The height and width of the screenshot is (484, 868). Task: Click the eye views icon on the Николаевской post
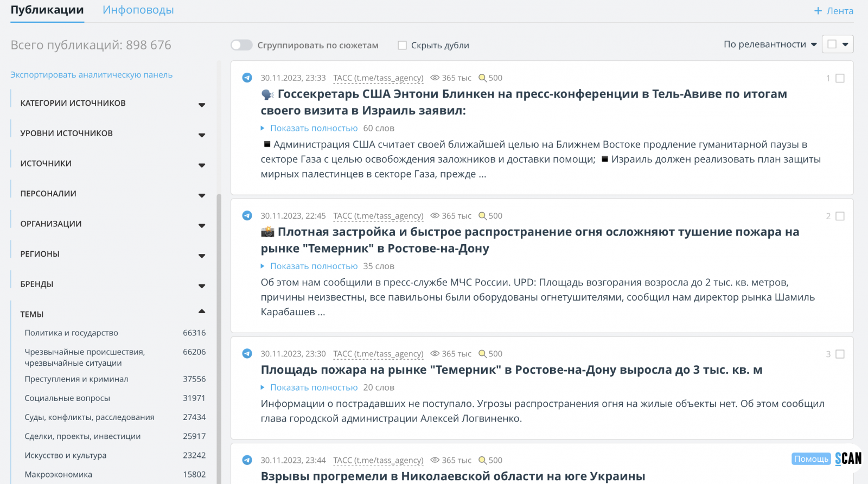click(x=435, y=460)
